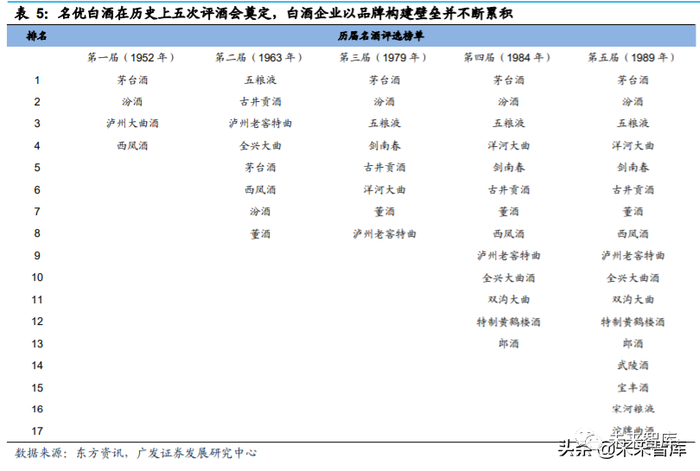
Task: Click 剑南春 in the 1989 column
Action: pos(633,167)
